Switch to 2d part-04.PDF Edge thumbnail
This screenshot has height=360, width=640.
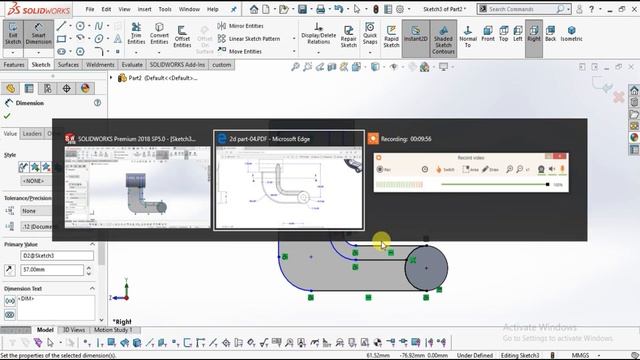(x=289, y=180)
